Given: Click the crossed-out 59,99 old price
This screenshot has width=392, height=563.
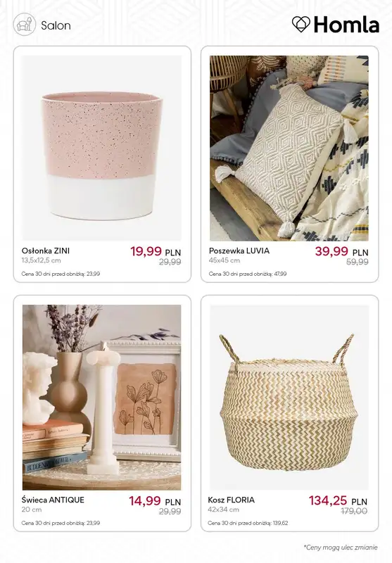Looking at the screenshot, I should (358, 262).
